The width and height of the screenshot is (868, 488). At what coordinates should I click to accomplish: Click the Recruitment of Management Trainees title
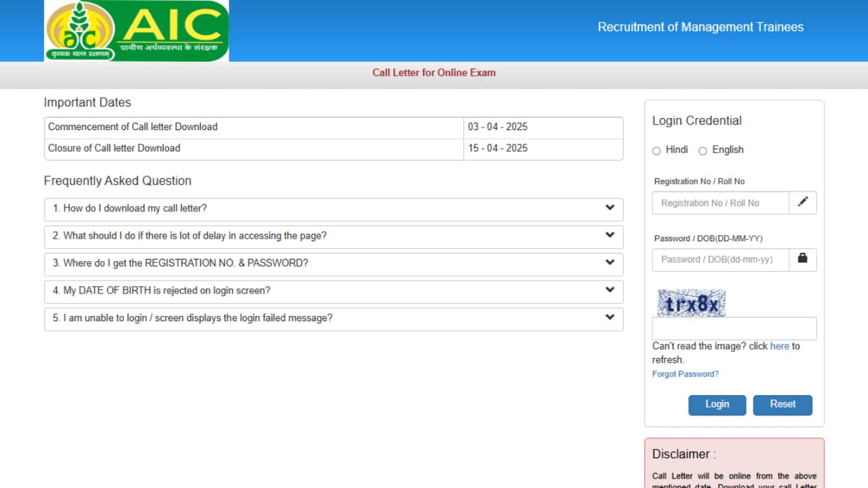(701, 27)
